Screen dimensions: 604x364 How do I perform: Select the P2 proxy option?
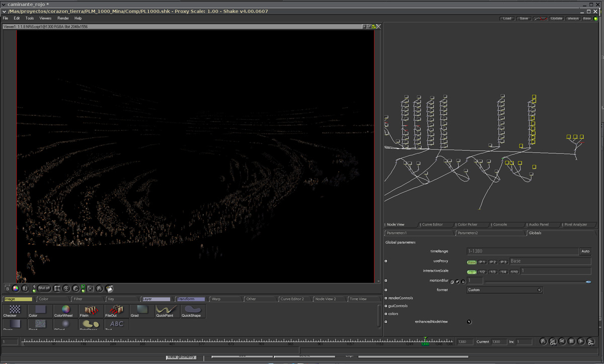pyautogui.click(x=493, y=262)
